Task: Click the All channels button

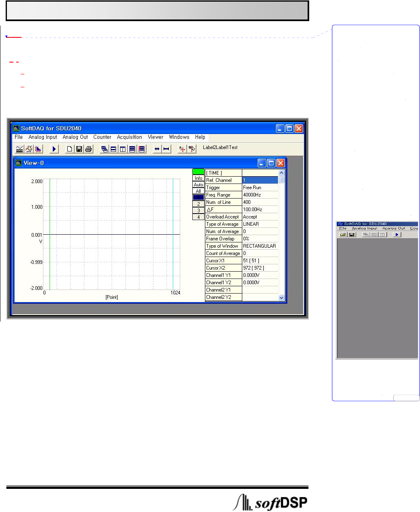Action: coord(198,191)
